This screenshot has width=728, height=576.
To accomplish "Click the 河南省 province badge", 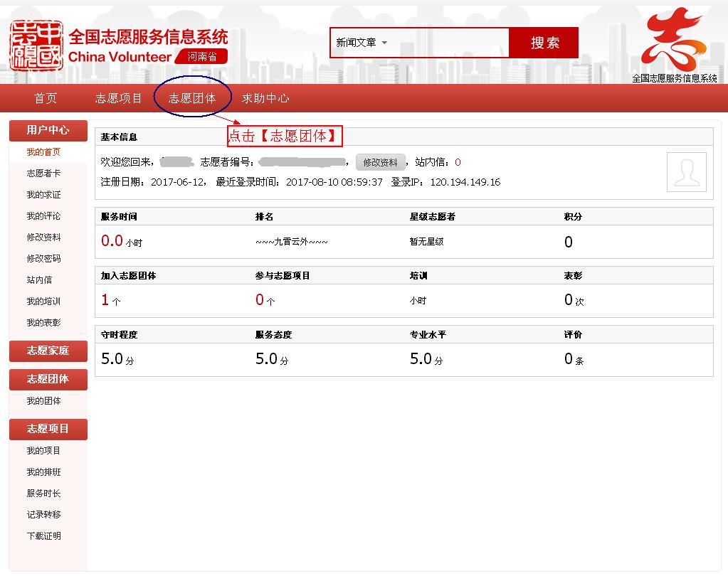I will click(202, 57).
